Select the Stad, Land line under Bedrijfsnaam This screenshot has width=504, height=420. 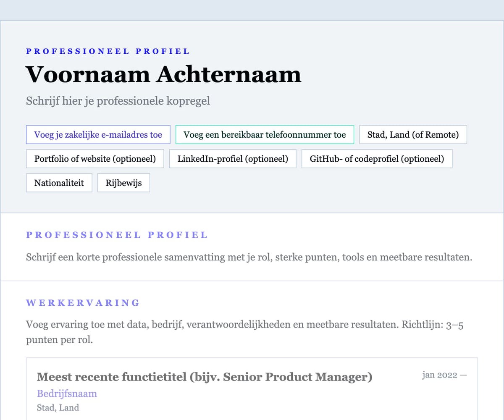(x=58, y=407)
